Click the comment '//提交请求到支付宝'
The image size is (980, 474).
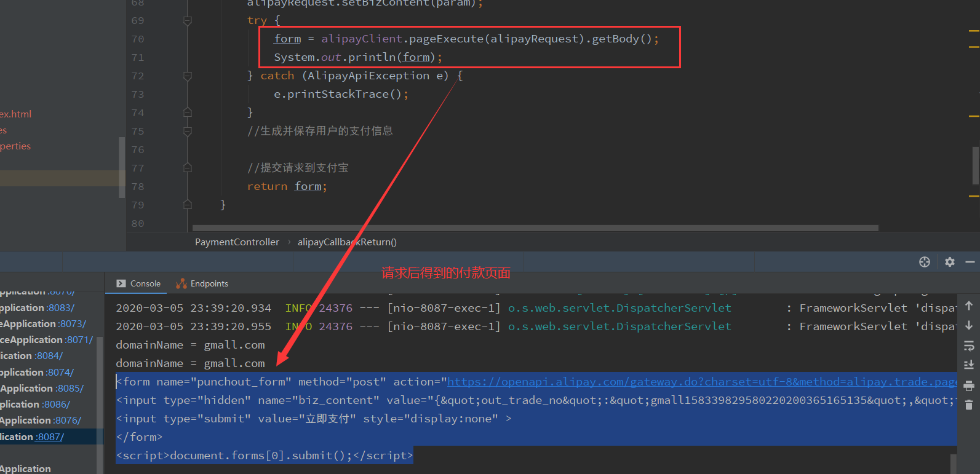point(298,168)
